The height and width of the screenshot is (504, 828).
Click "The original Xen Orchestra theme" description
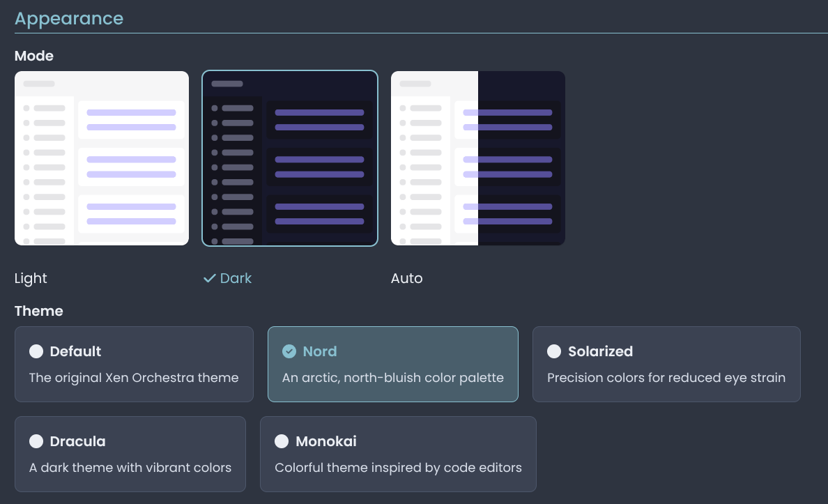134,378
